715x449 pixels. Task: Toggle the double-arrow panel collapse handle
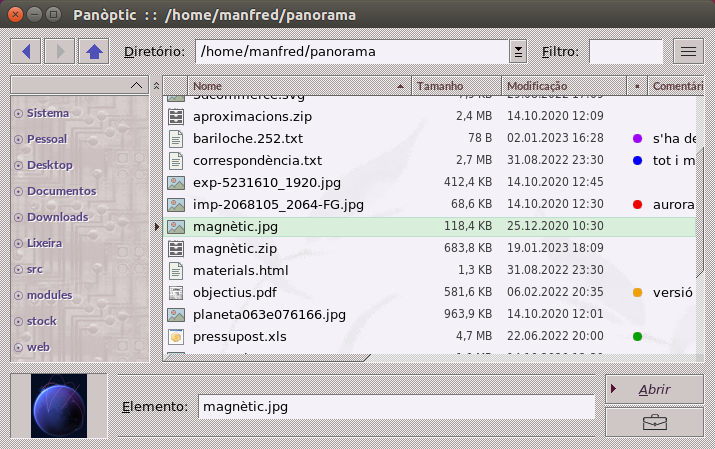click(x=156, y=86)
